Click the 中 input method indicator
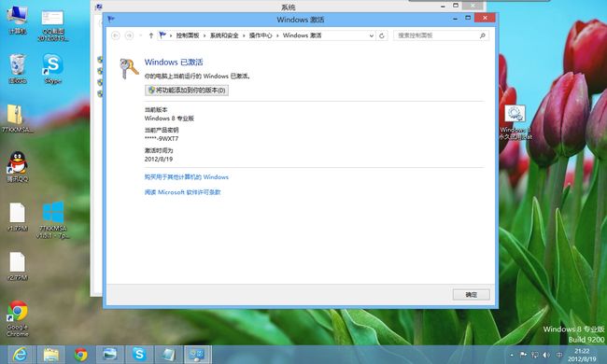The image size is (607, 364). 559,355
